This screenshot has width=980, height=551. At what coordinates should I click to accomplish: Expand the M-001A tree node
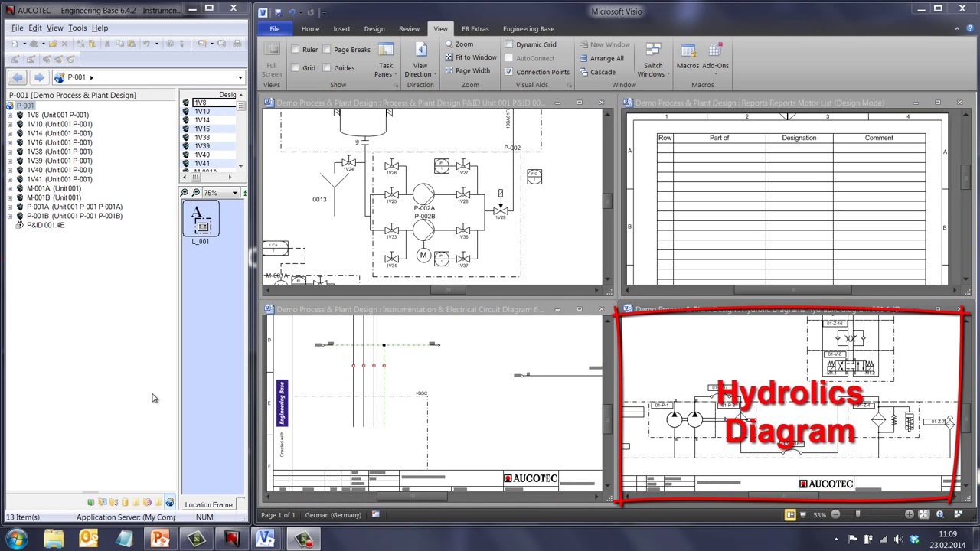point(10,188)
